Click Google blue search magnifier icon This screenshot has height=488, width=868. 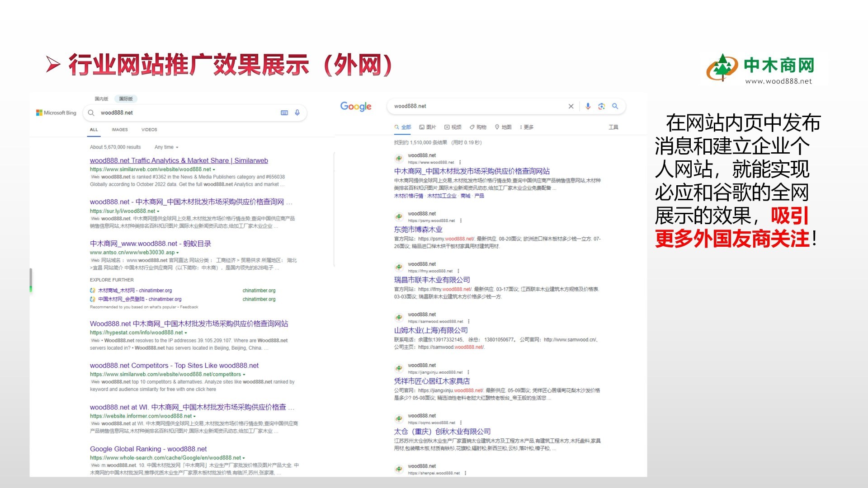[x=615, y=106]
